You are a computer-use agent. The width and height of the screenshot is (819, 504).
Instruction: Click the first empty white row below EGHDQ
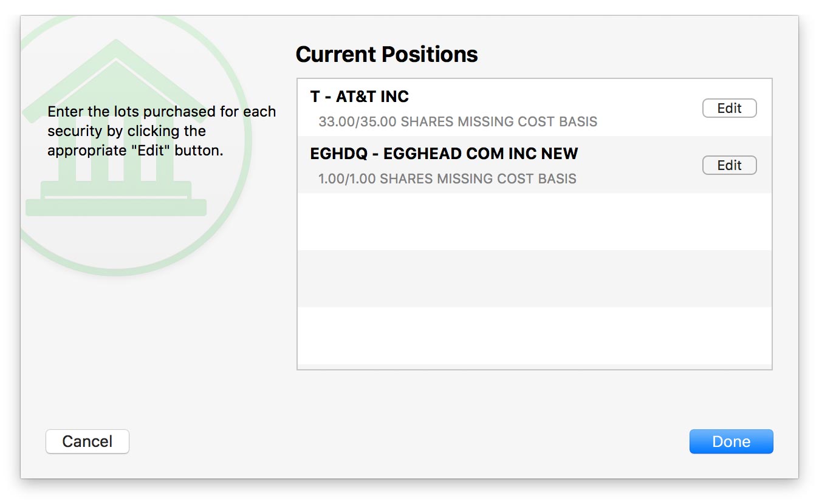point(535,221)
